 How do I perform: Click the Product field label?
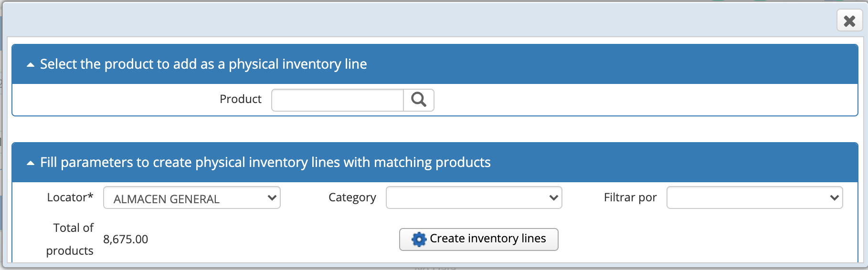coord(241,99)
